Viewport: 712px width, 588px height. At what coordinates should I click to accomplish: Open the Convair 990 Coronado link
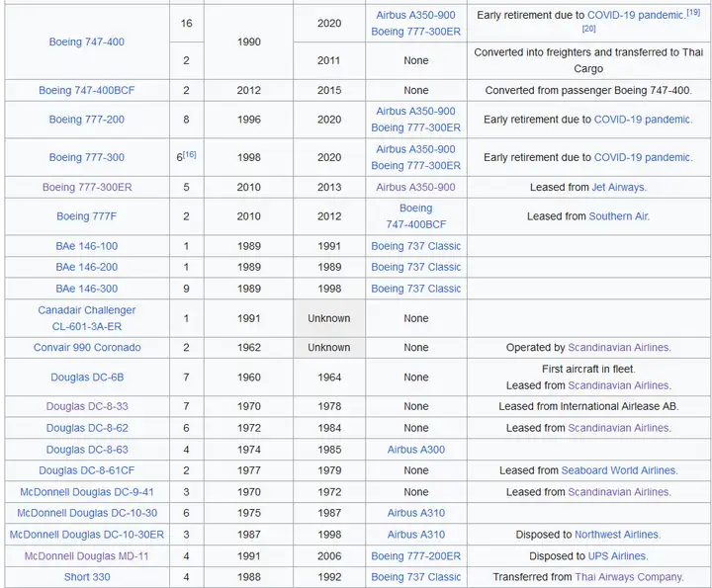[x=87, y=348]
